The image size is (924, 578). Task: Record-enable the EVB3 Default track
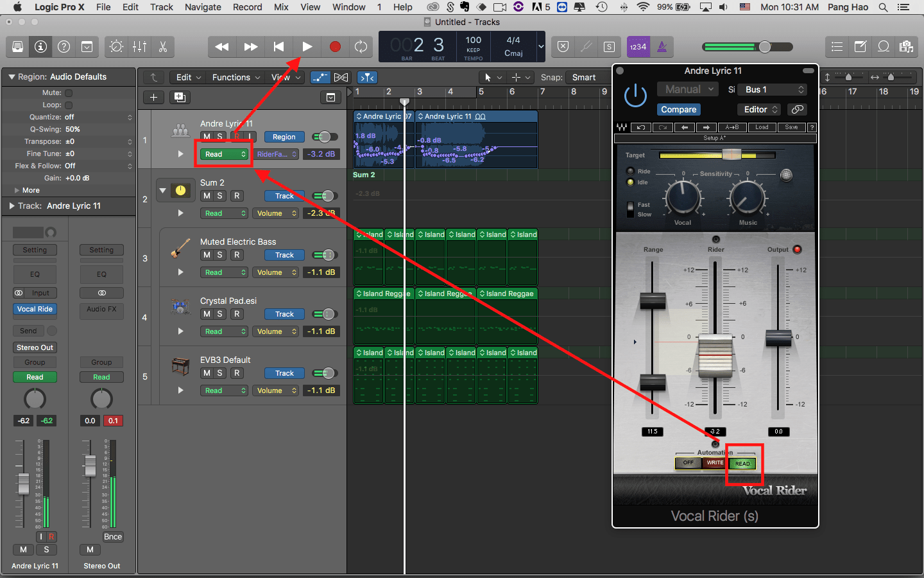click(237, 373)
